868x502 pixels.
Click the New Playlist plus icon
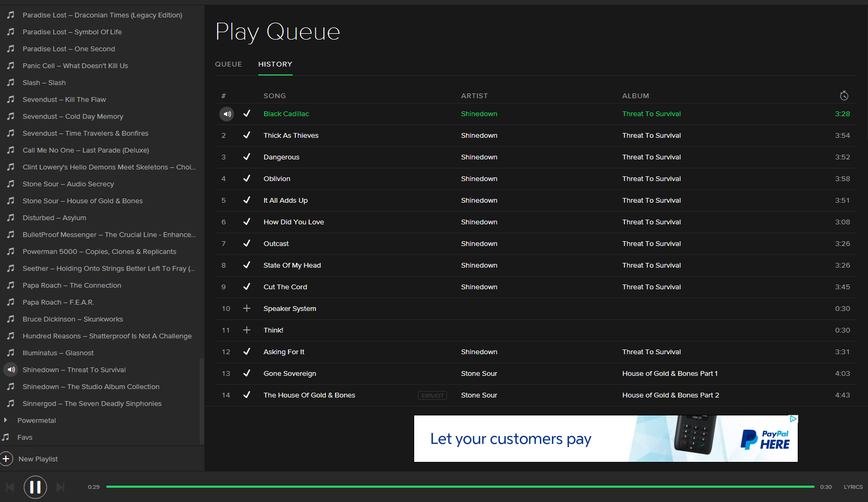click(x=6, y=459)
